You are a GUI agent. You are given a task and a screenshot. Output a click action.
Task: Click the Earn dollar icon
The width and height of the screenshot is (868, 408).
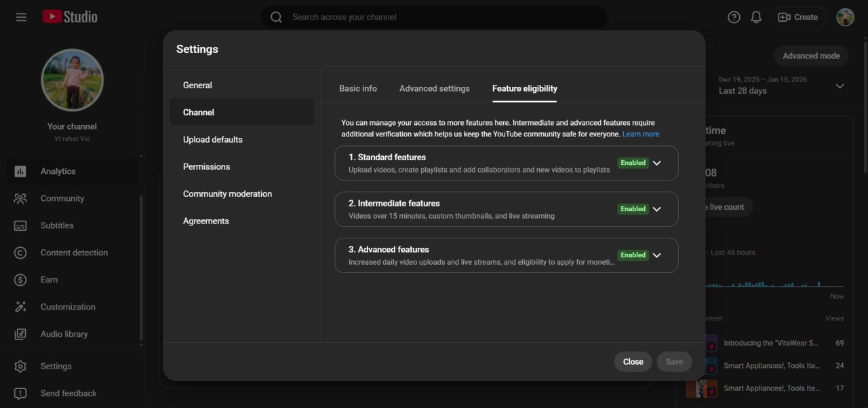click(x=20, y=280)
